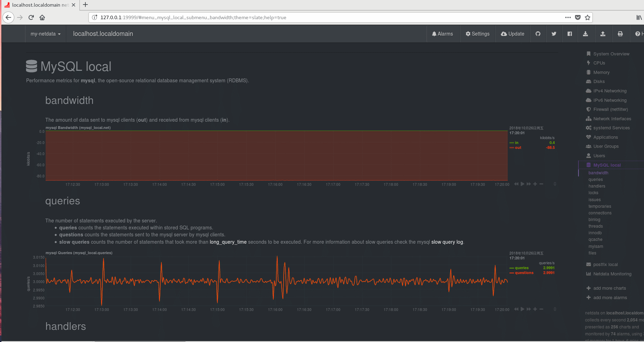Click the export snapshot download icon
Image resolution: width=644 pixels, height=342 pixels.
(x=585, y=34)
